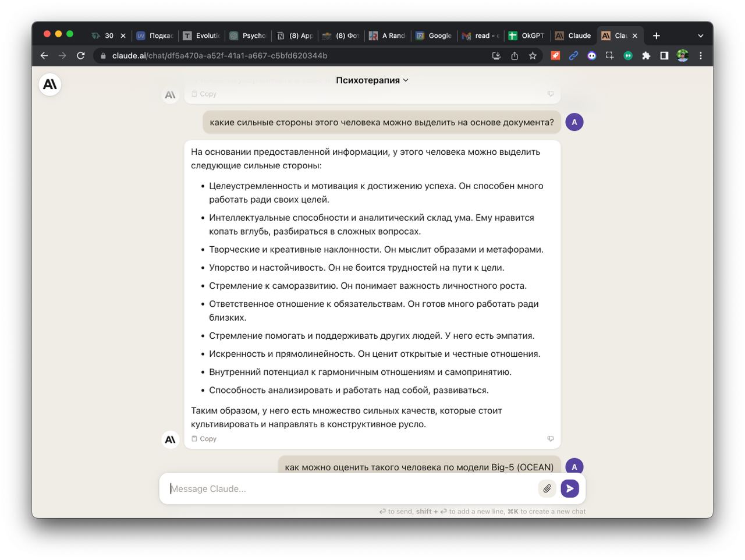Open the Chrome profile avatar
The image size is (745, 560).
pos(683,55)
